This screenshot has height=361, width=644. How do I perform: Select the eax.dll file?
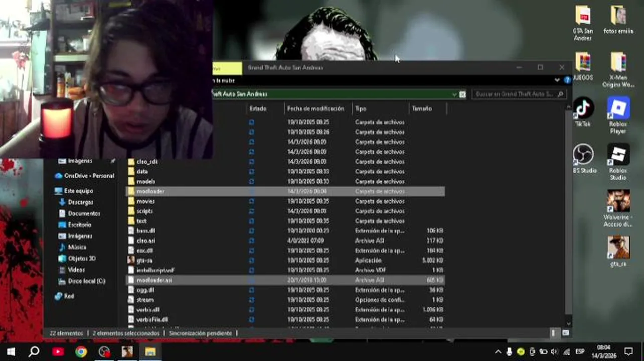pos(144,250)
